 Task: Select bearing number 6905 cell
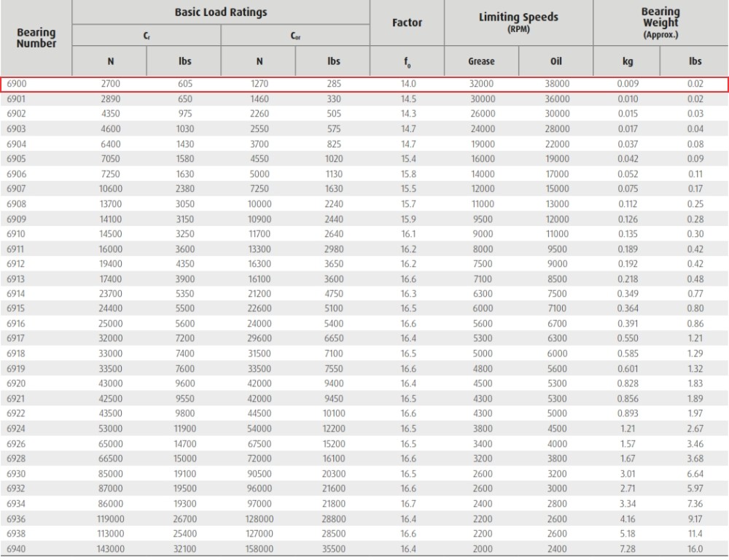click(x=16, y=159)
